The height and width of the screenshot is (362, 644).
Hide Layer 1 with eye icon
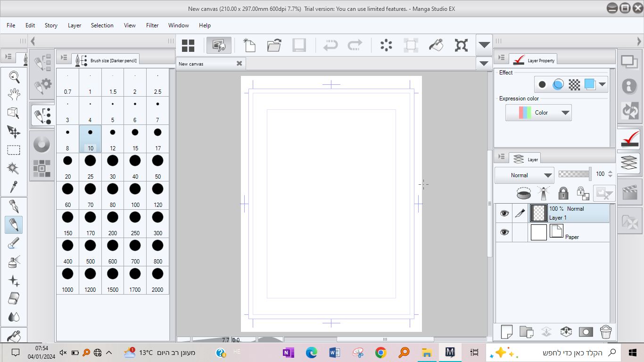tap(504, 213)
